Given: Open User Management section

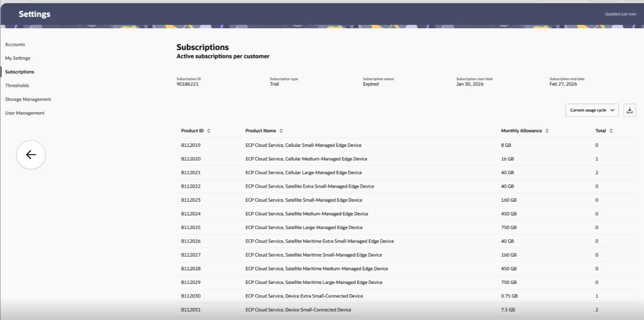Looking at the screenshot, I should pos(25,113).
